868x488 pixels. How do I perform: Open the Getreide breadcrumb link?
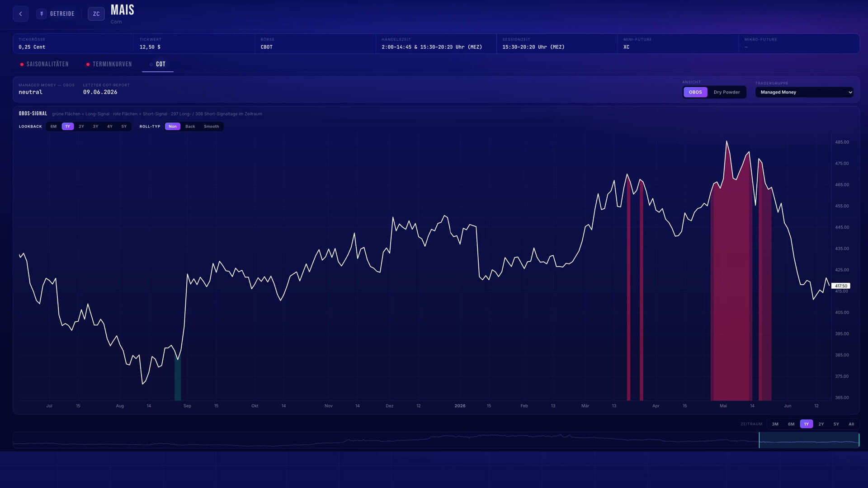62,14
